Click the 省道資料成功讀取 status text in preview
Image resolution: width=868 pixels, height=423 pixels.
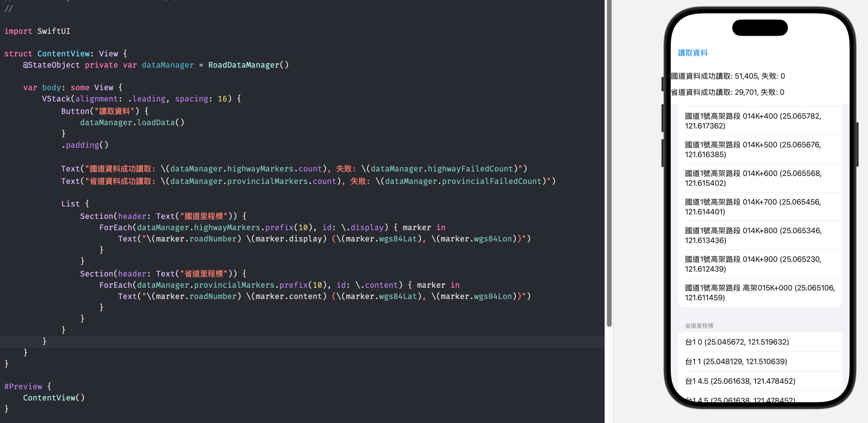[x=727, y=92]
